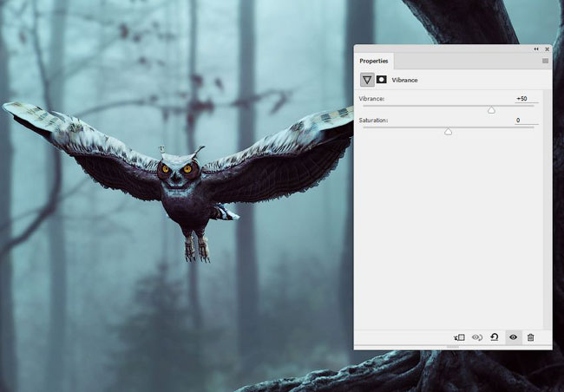Clip the adjustment to the layer below
This screenshot has width=564, height=392.
(459, 337)
